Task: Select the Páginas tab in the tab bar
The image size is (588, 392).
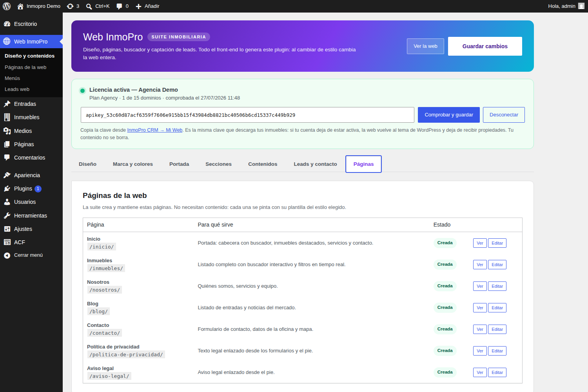Action: (363, 164)
